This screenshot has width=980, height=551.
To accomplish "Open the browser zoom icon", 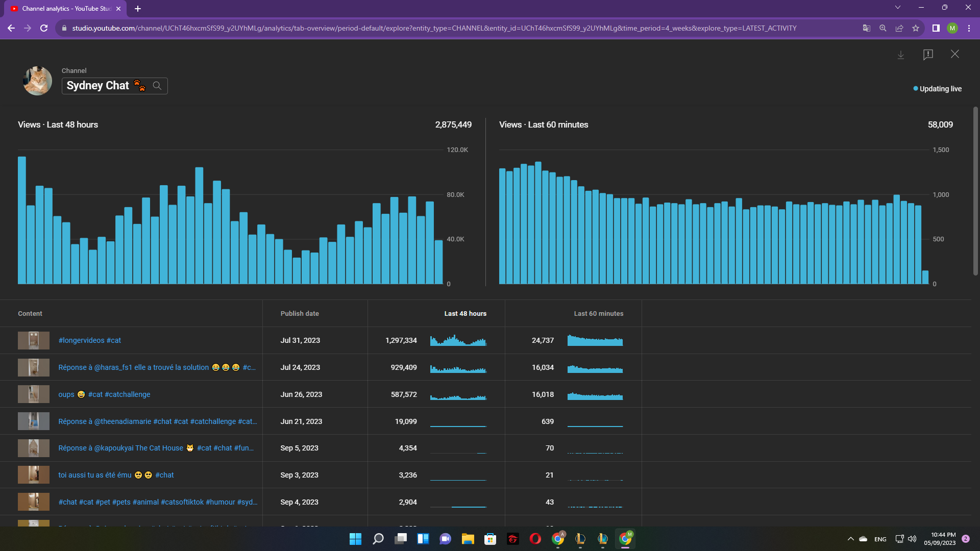I will pyautogui.click(x=883, y=28).
